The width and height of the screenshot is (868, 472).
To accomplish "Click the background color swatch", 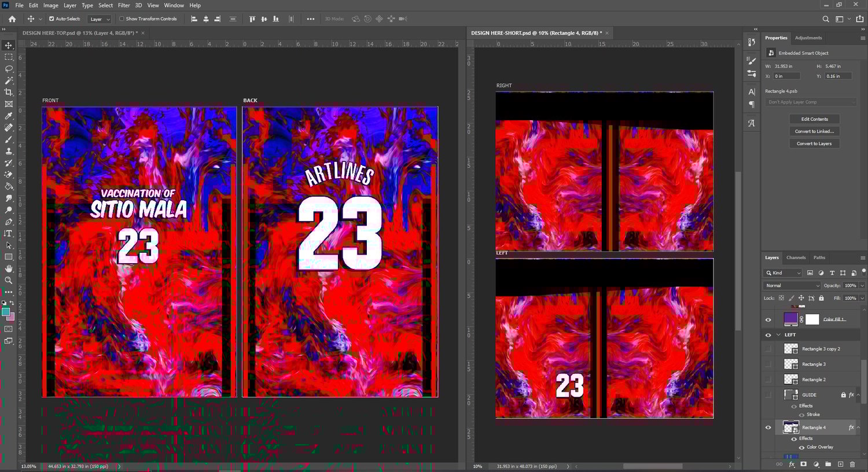I will [10, 317].
